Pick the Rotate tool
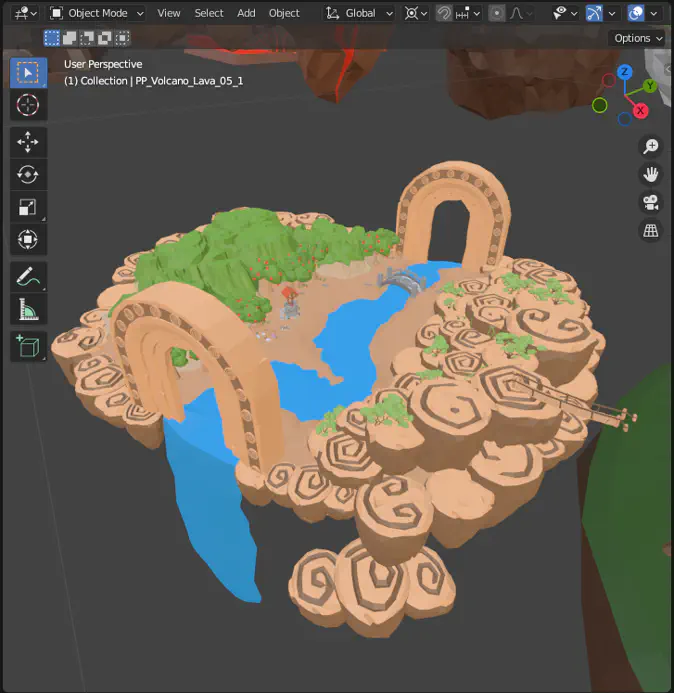 coord(28,175)
